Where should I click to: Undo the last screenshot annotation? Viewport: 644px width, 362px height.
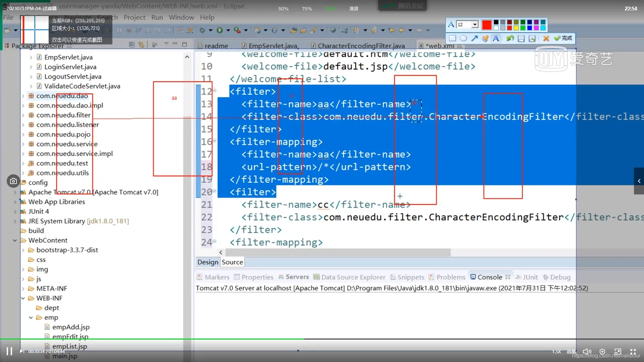pos(510,39)
